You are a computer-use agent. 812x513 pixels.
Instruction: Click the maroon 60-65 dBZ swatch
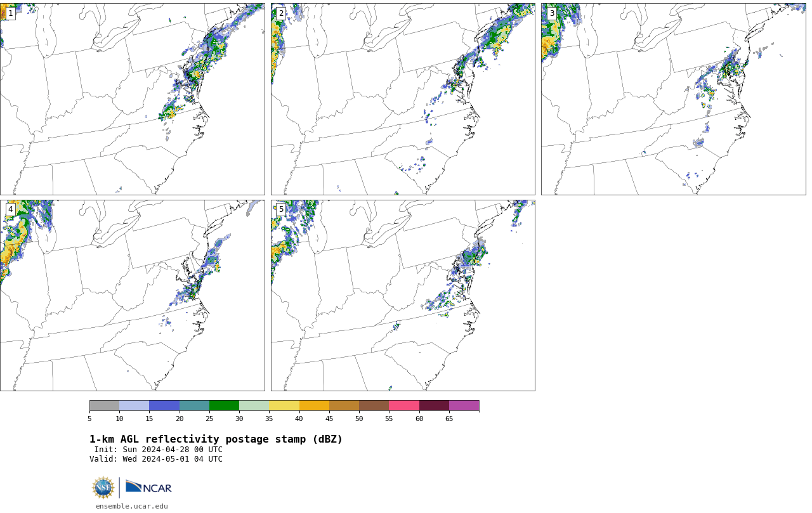click(x=434, y=406)
